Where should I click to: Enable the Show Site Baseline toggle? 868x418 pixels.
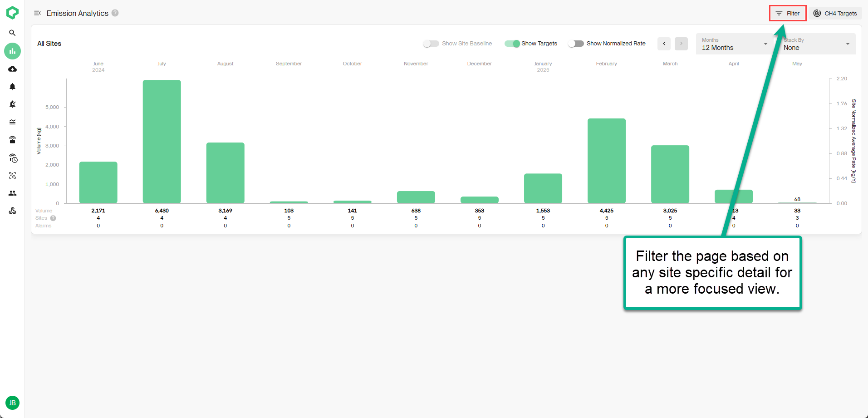click(430, 43)
